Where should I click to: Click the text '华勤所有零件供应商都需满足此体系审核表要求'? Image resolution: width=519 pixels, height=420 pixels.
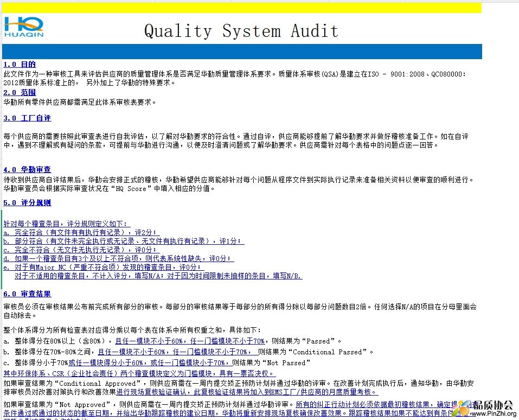pyautogui.click(x=79, y=102)
